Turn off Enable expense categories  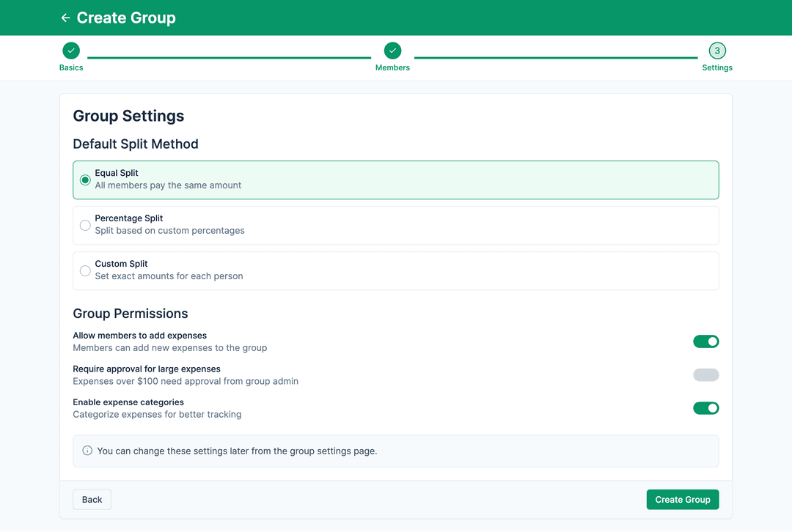(705, 408)
